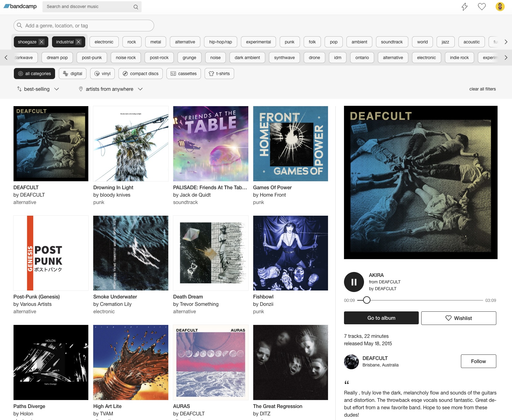Screen dimensions: 512x420
Task: Select the dark ambient subgenre tag
Action: click(247, 58)
